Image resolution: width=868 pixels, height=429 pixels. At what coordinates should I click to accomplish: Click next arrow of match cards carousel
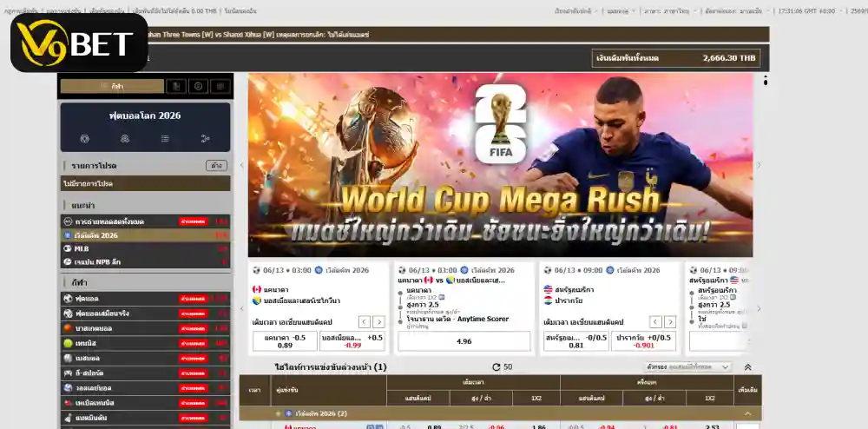[x=759, y=308]
